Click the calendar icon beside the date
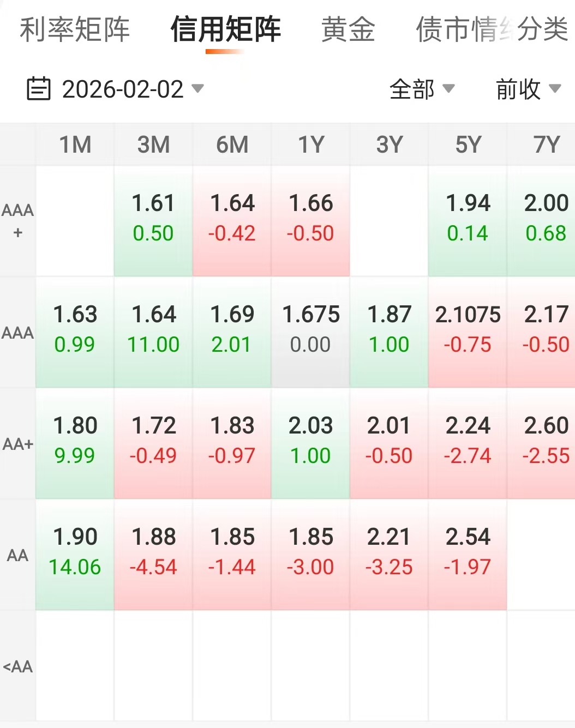 [x=38, y=89]
